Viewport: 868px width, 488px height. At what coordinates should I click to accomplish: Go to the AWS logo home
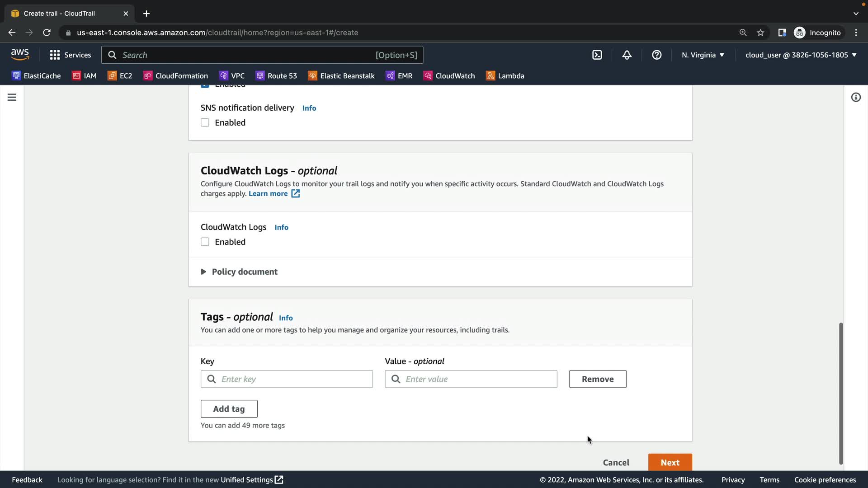pyautogui.click(x=20, y=54)
